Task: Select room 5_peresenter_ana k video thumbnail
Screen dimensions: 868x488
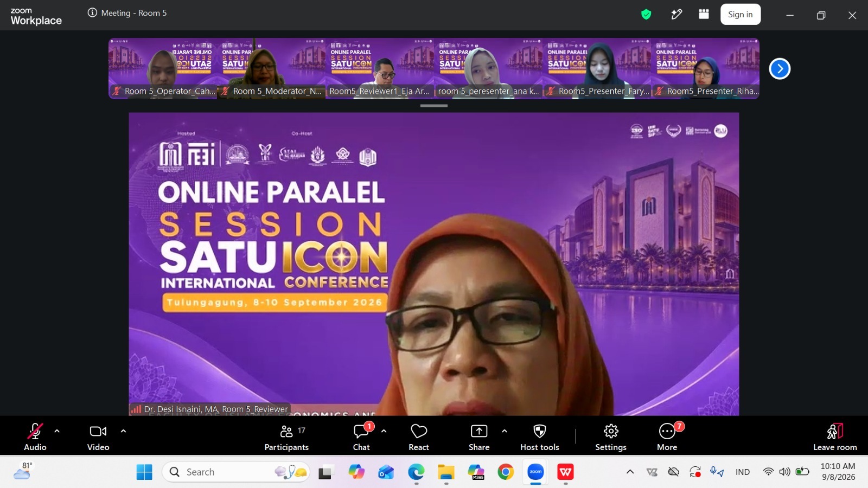Action: click(488, 68)
